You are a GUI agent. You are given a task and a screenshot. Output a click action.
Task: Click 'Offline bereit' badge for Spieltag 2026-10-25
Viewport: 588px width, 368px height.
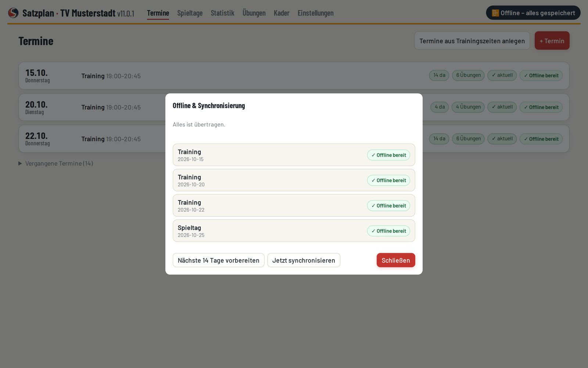point(388,231)
